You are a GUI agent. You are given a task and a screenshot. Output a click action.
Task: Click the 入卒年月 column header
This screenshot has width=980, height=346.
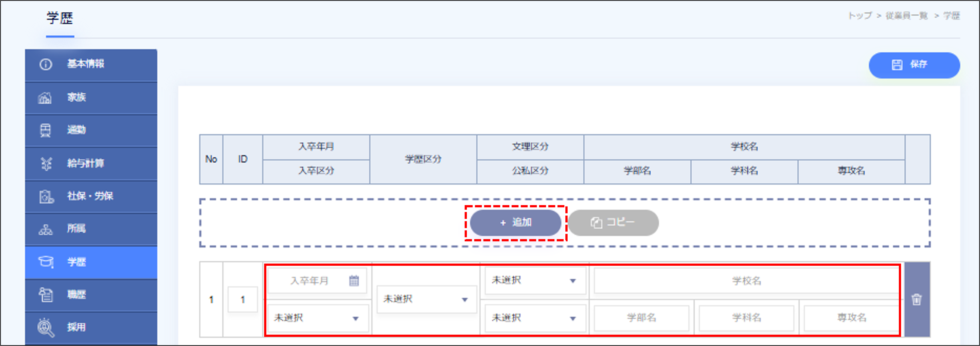point(316,147)
